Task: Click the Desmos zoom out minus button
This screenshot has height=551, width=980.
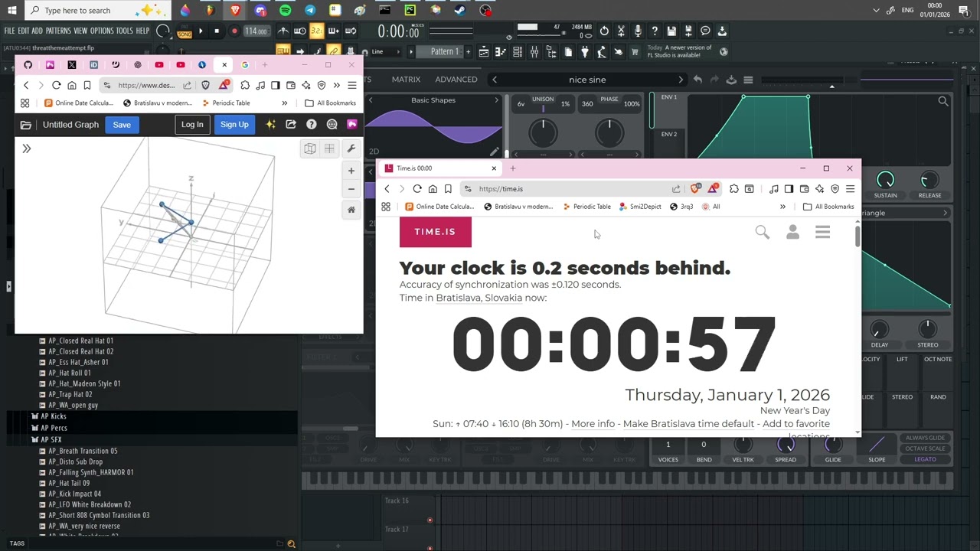Action: (x=351, y=189)
